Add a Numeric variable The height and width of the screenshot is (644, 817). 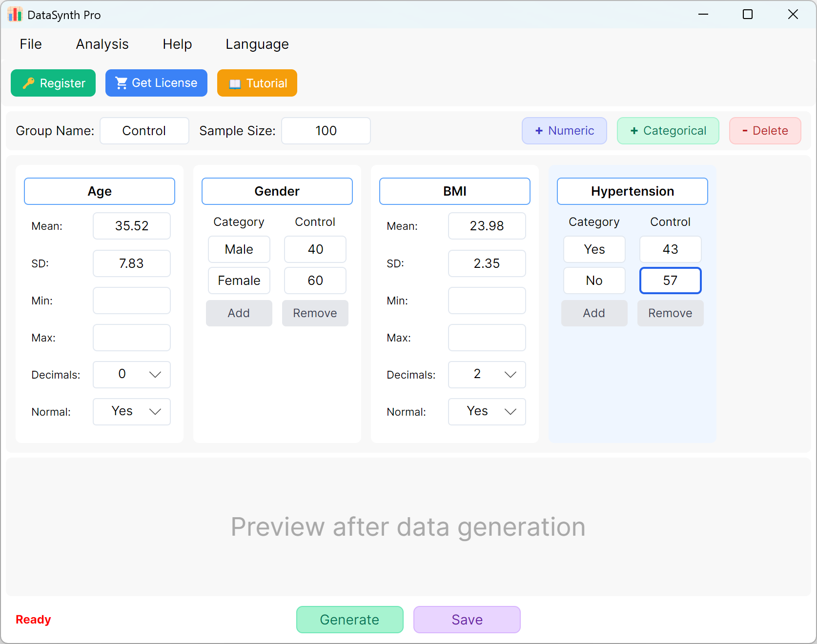[x=564, y=131]
